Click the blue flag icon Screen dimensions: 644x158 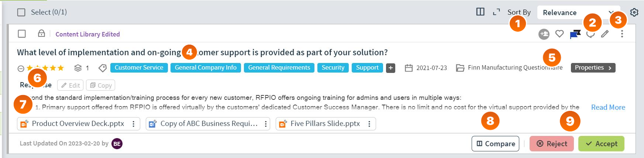[x=575, y=34]
